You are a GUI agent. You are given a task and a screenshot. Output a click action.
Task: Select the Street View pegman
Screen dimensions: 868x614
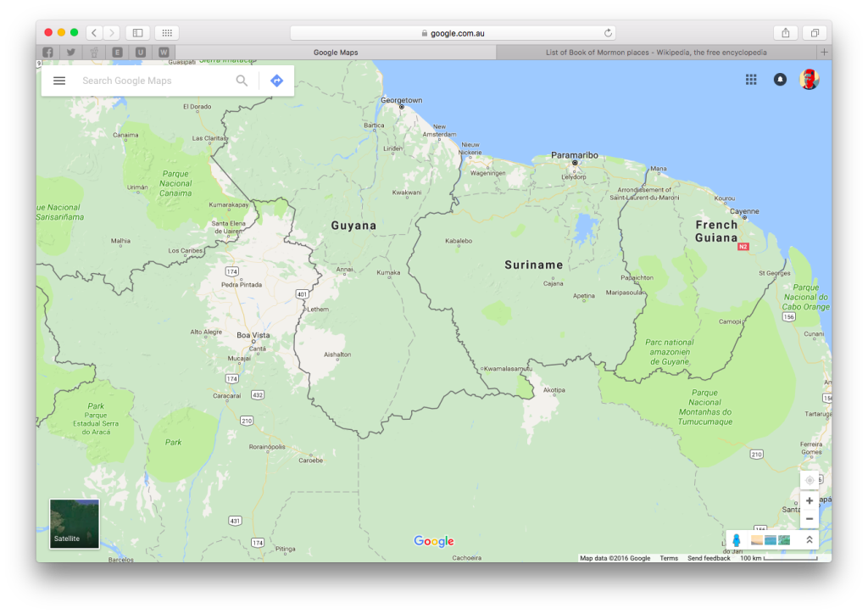737,540
